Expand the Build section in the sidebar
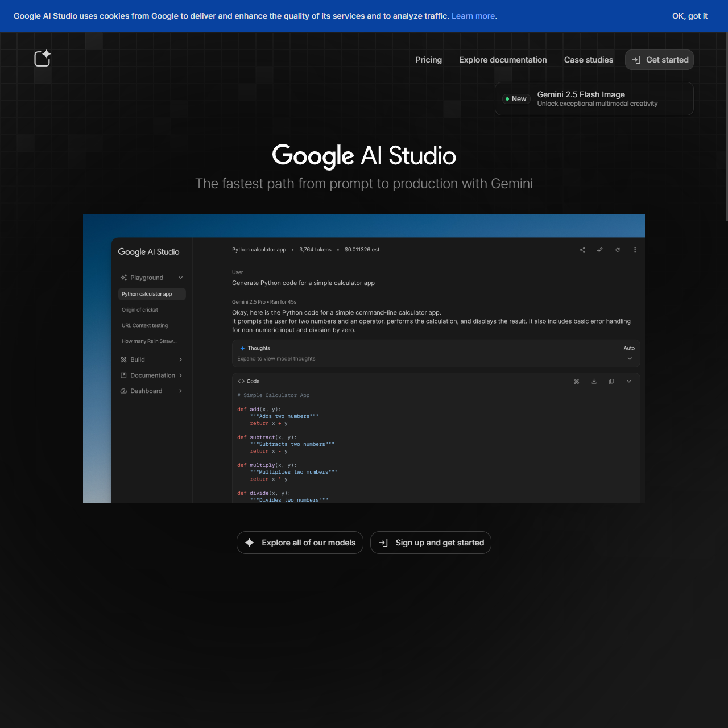 click(180, 359)
